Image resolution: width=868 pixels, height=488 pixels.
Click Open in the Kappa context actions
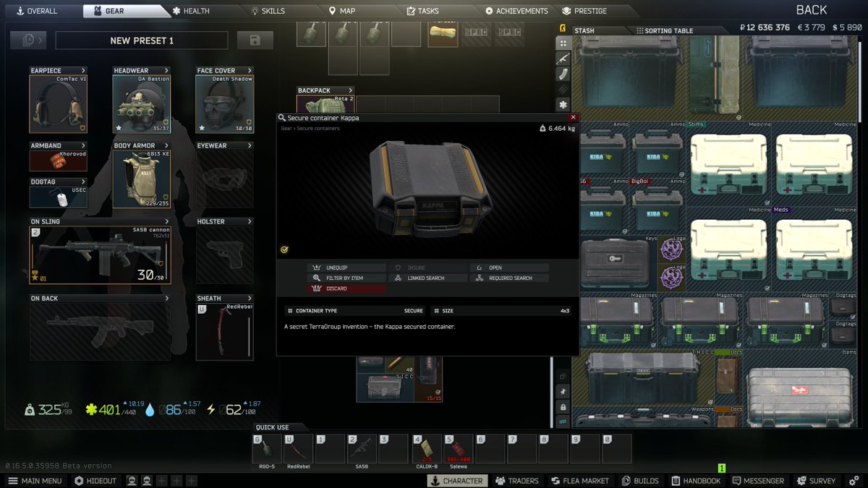(x=509, y=267)
